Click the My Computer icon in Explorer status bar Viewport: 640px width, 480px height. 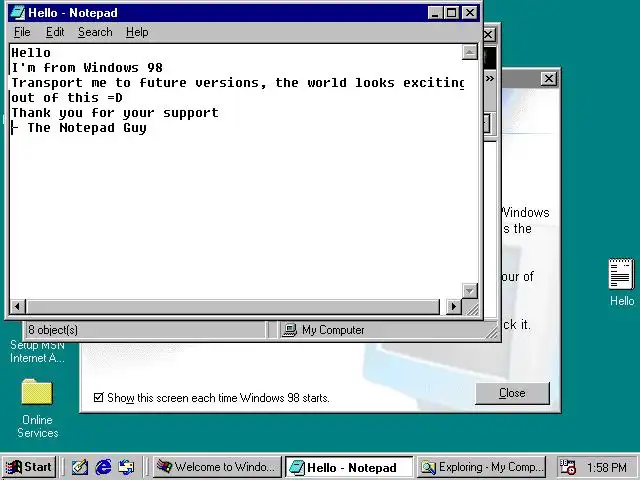tap(289, 330)
